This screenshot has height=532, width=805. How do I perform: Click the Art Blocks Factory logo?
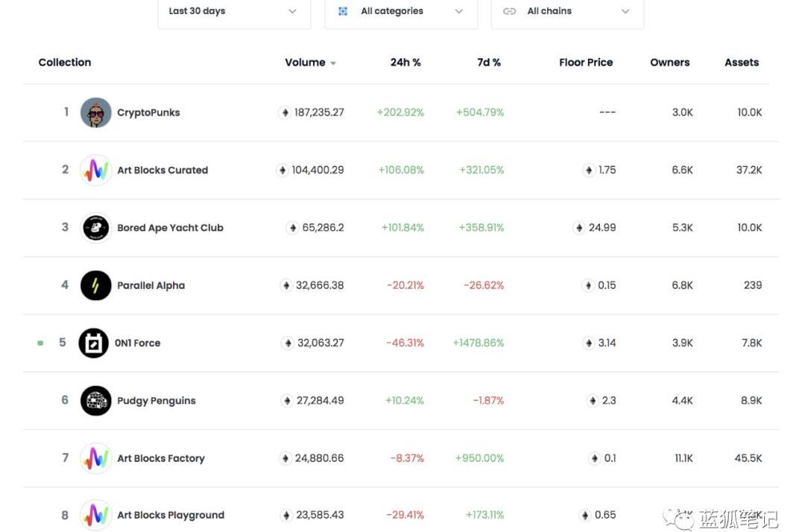coord(95,458)
